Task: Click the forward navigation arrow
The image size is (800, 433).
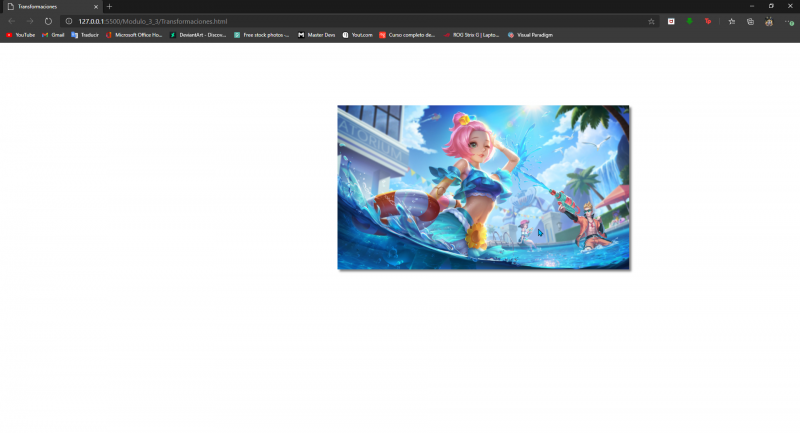Action: 30,21
